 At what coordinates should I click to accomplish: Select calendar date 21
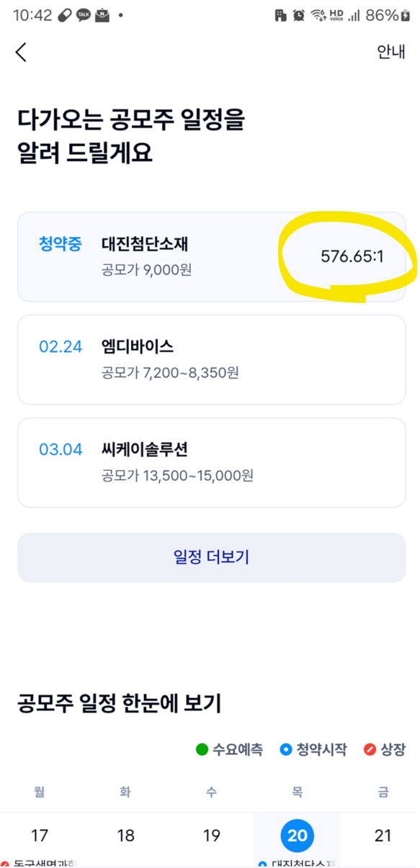coord(383,836)
